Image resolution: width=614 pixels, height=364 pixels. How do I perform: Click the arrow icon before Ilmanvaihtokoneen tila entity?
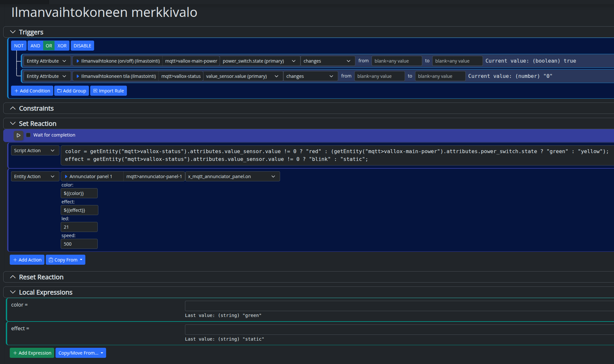click(78, 76)
